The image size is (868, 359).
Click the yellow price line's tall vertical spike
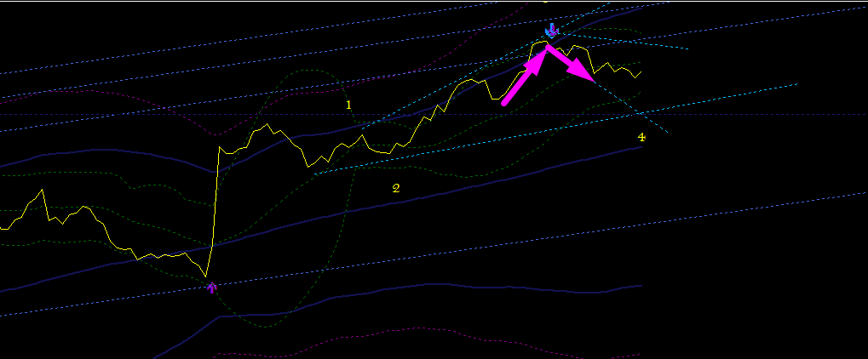tap(216, 210)
